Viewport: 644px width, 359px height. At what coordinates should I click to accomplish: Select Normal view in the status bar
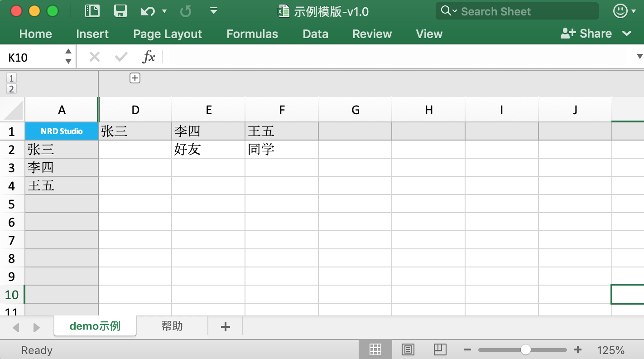pos(375,349)
